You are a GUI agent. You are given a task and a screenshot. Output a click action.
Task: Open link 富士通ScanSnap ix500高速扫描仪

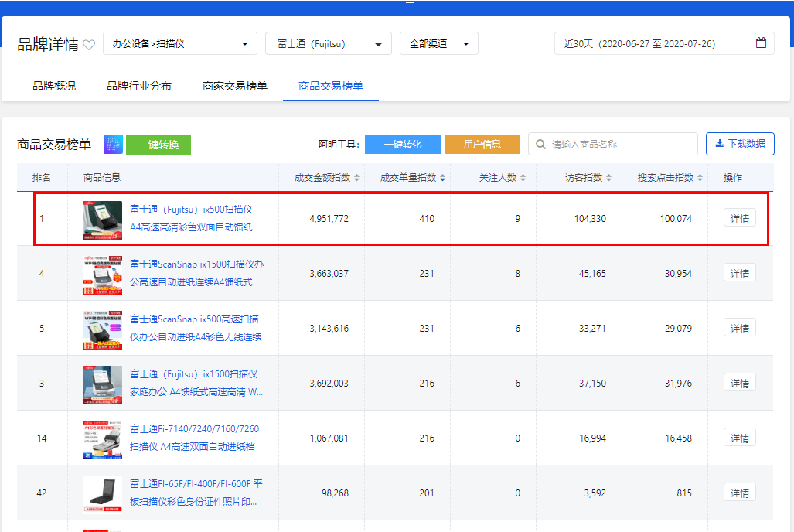pos(196,329)
